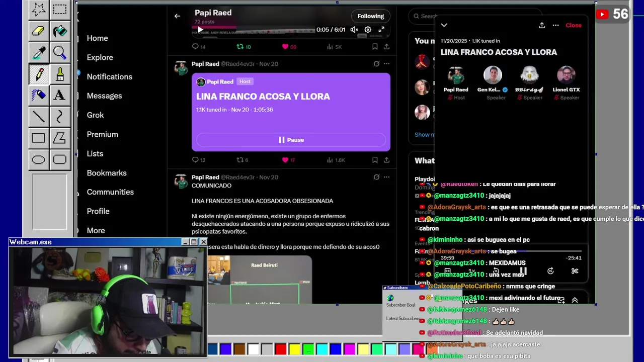Select the Rectangle shape tool

pos(38,138)
